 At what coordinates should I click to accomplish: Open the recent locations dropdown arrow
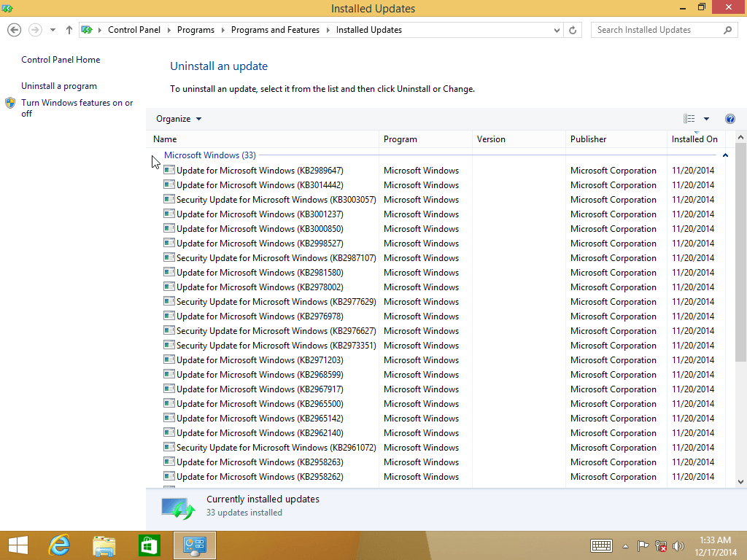tap(53, 30)
